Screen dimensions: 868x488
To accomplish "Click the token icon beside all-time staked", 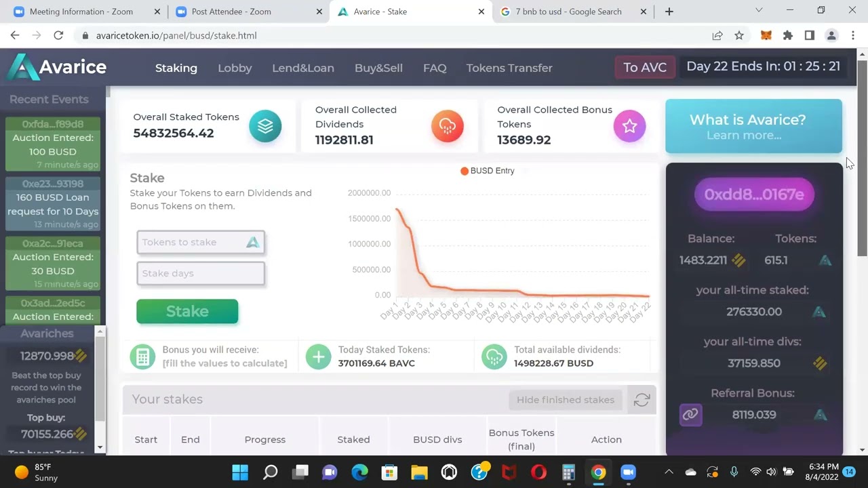I will (x=819, y=312).
